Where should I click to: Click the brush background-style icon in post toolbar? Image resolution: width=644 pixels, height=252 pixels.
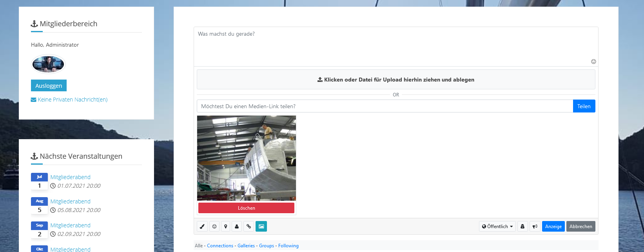202,227
